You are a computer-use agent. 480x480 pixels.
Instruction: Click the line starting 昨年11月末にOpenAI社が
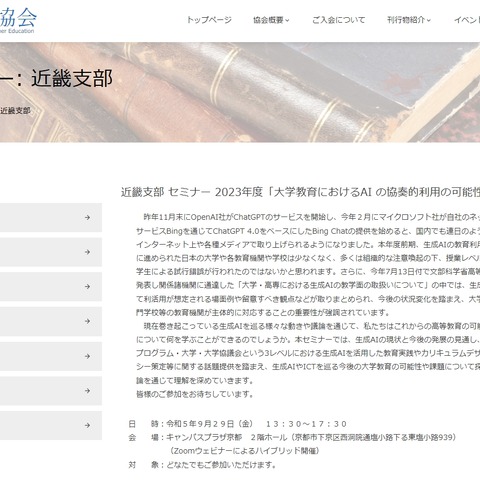[312, 217]
